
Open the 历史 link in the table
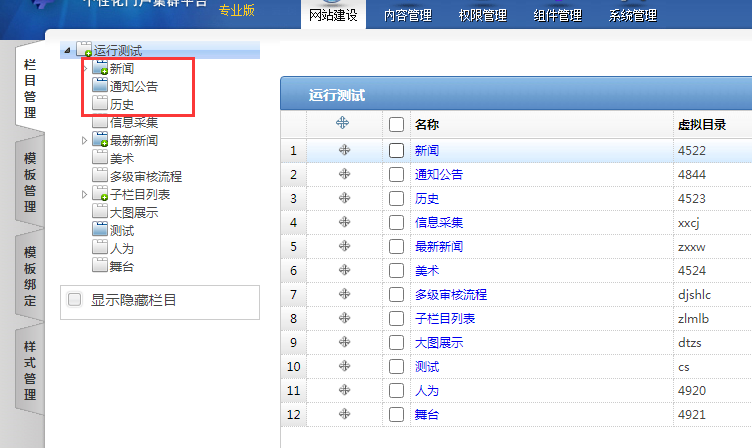click(427, 198)
